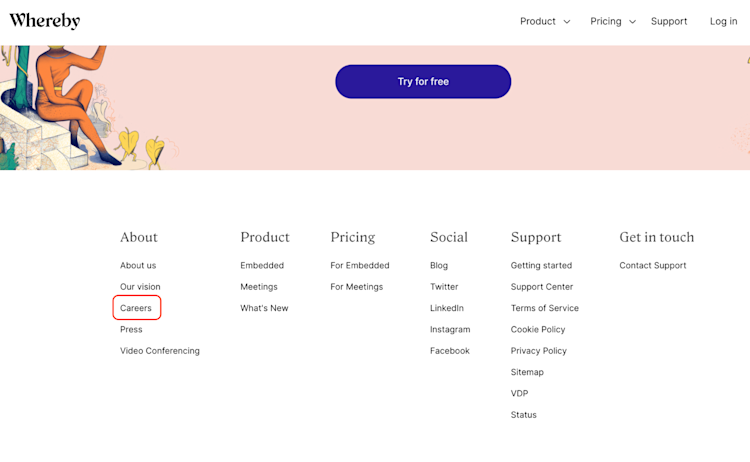Open the Press footer link
The width and height of the screenshot is (750, 462).
(131, 330)
